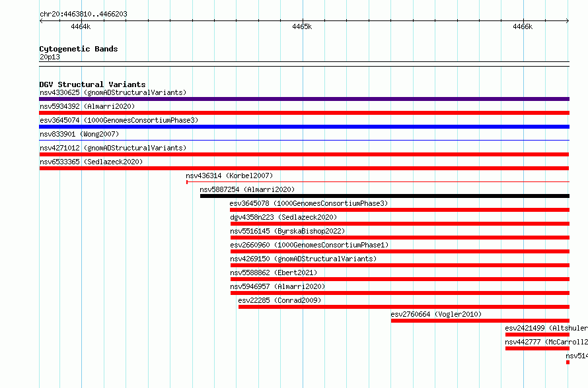Image resolution: width=588 pixels, height=388 pixels.
Task: Open the nsv5946957 (Almarri2020) label
Action: pos(277,286)
